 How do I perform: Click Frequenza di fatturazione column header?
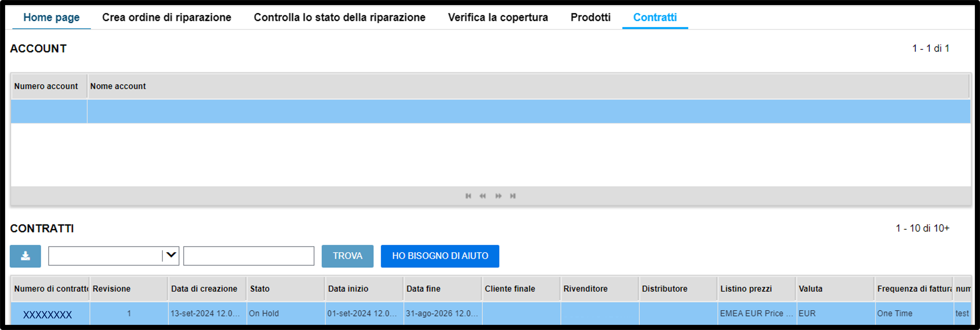tap(914, 289)
